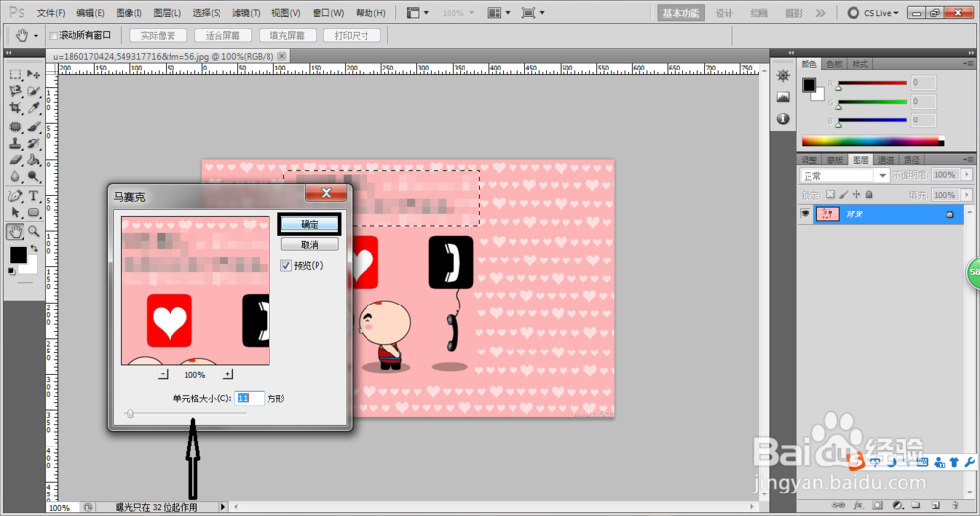980x516 pixels.
Task: Open the Layers panel options menu
Action: coord(967,160)
